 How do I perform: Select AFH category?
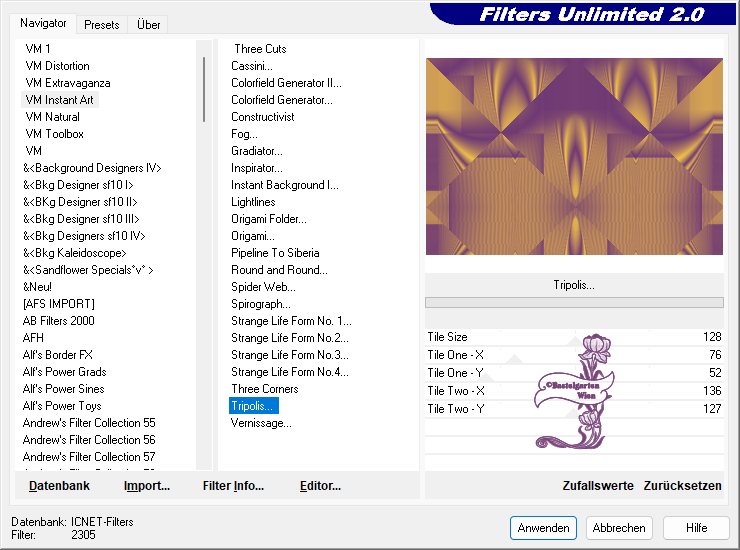33,338
